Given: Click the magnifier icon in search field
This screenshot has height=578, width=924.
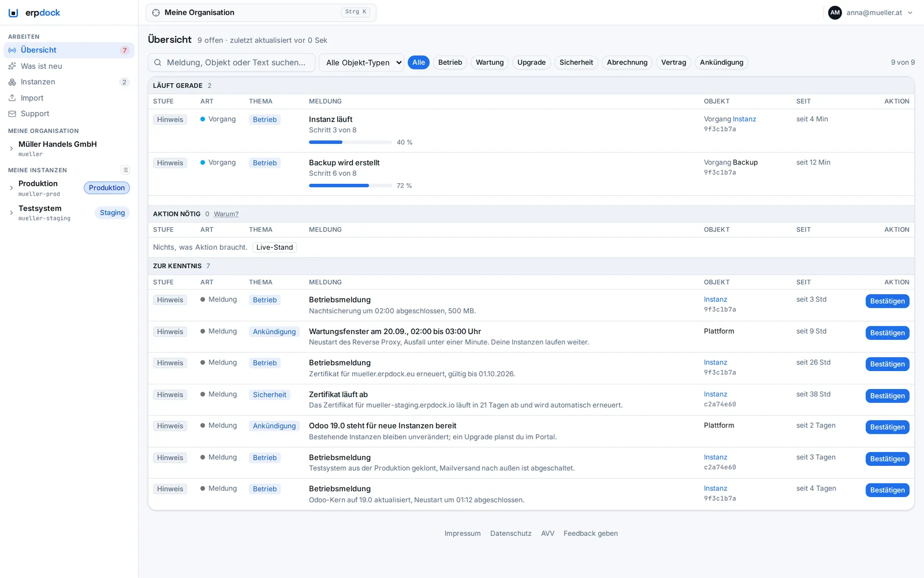Looking at the screenshot, I should click(x=158, y=62).
